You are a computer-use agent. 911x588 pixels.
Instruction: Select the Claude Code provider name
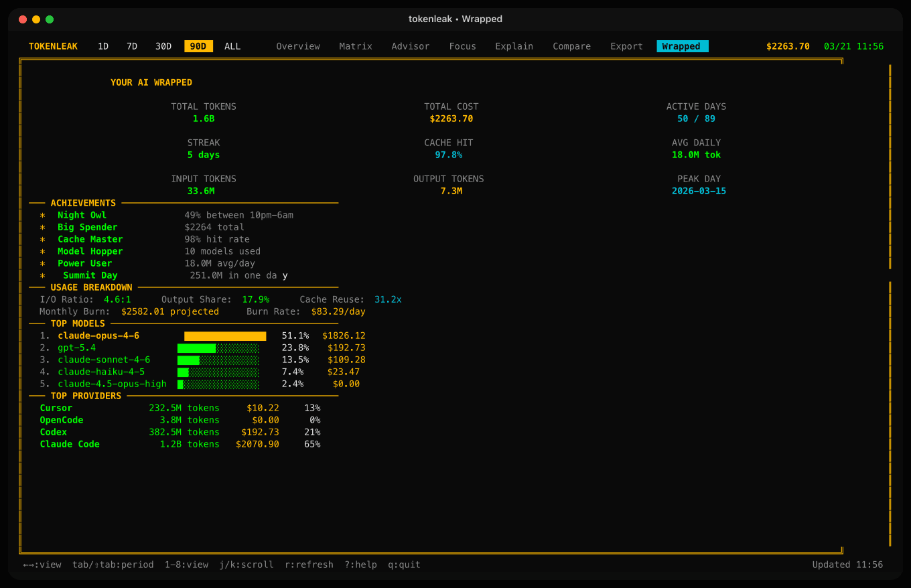click(70, 444)
